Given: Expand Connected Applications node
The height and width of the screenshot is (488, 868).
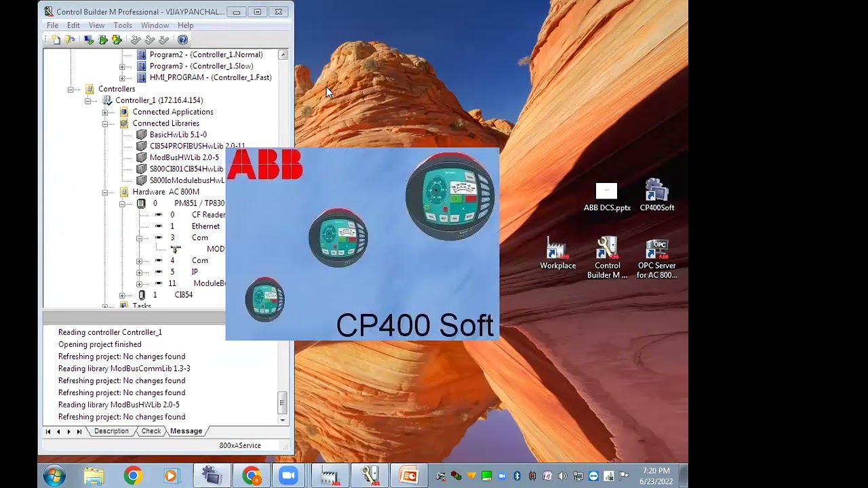Looking at the screenshot, I should click(105, 113).
